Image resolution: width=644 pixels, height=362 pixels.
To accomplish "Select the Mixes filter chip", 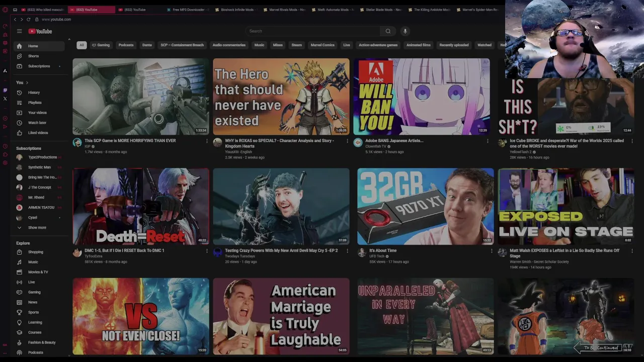I will point(278,45).
